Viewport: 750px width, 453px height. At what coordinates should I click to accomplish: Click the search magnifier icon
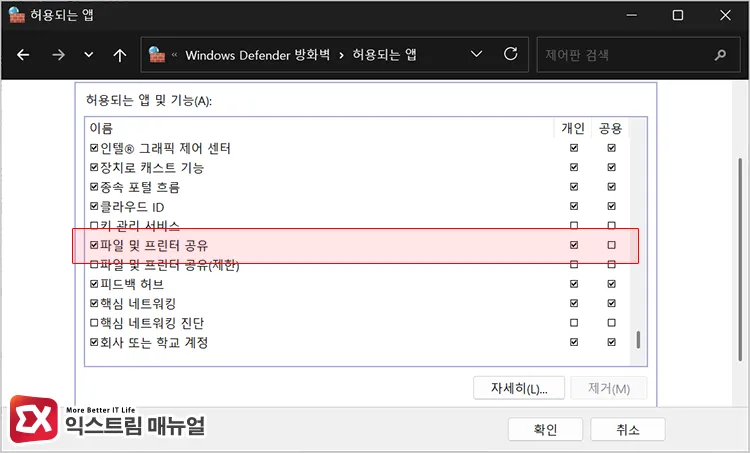tap(720, 55)
